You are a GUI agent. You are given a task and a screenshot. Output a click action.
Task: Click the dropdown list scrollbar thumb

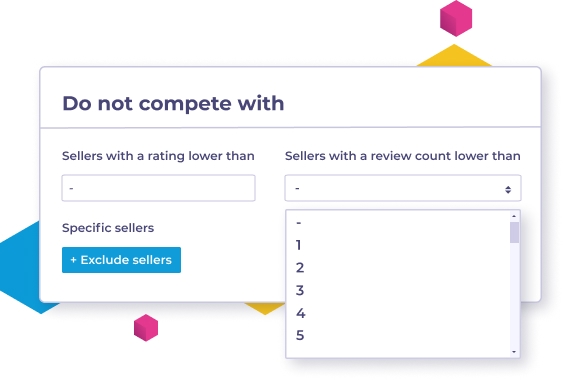pyautogui.click(x=514, y=232)
